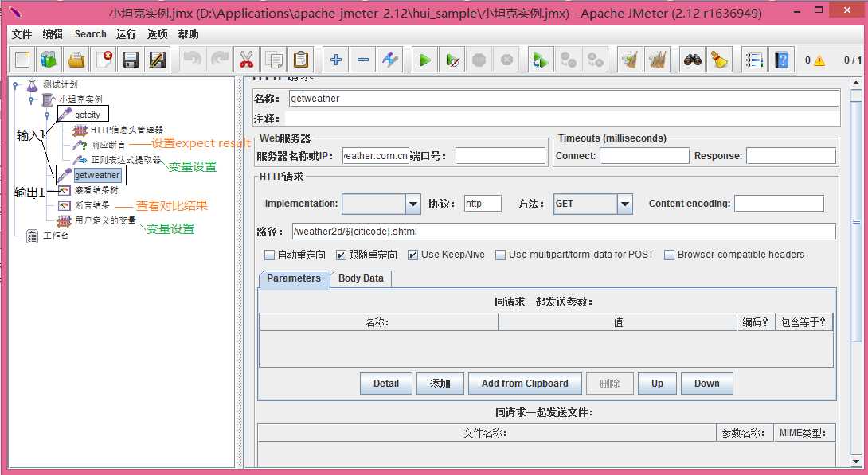Screen dimensions: 868x475
Task: Switch to the Parameters tab
Action: point(294,278)
